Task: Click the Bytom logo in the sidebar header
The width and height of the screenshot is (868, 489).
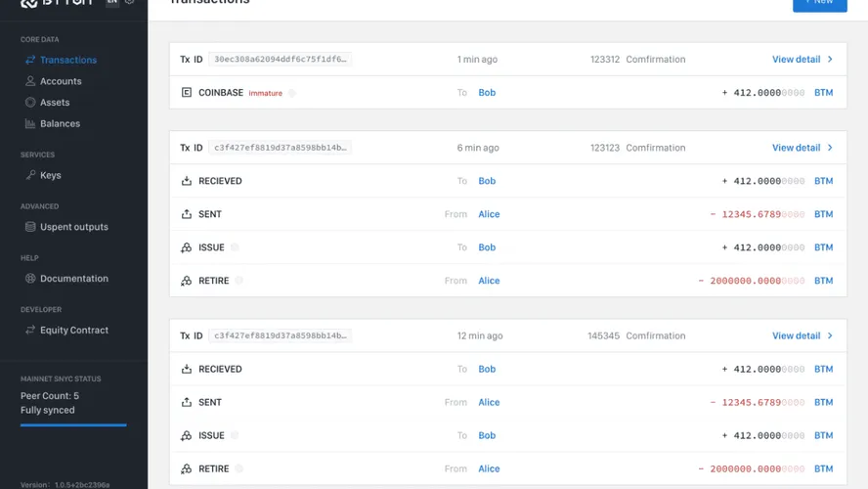Action: (x=56, y=3)
